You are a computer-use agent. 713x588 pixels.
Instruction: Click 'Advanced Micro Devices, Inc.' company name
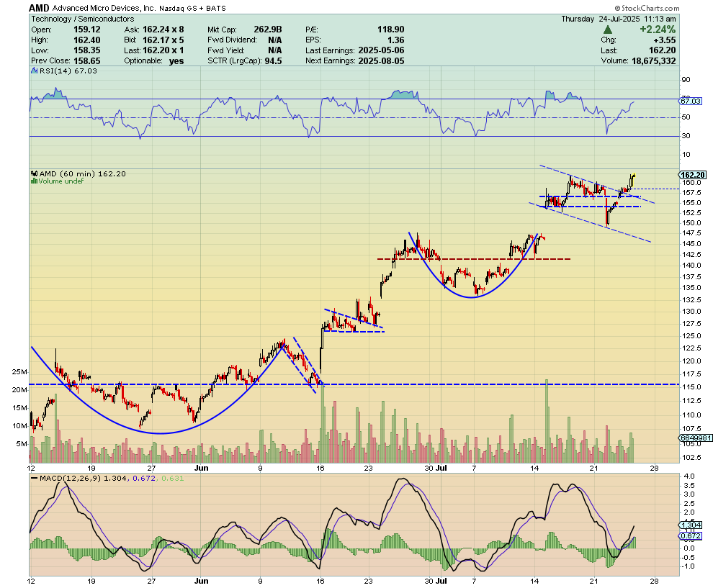pyautogui.click(x=104, y=8)
